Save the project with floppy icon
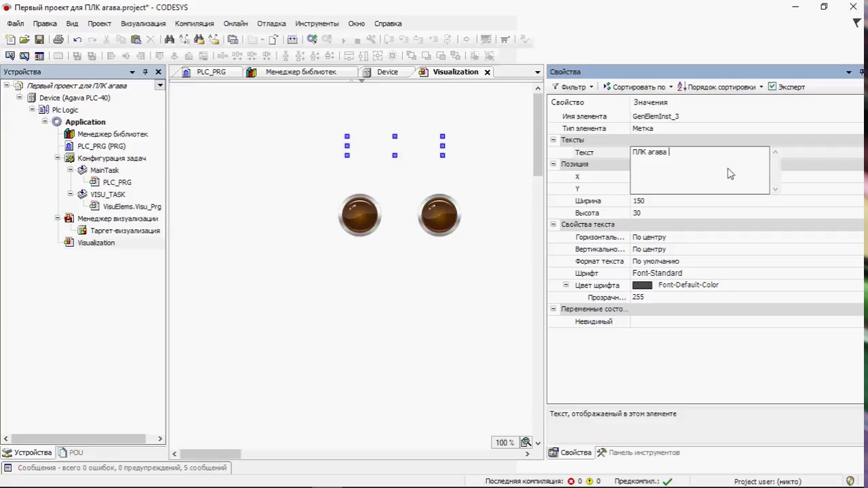The image size is (868, 488). pyautogui.click(x=39, y=40)
